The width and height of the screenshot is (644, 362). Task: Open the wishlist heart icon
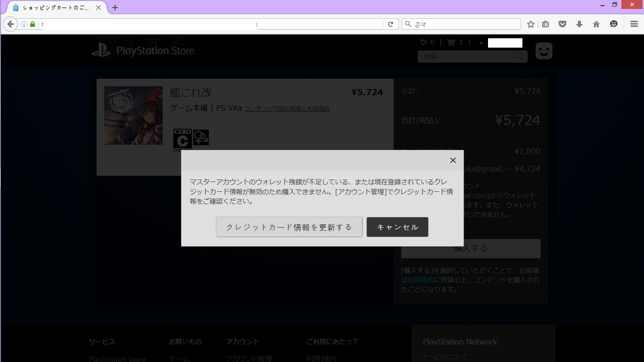[x=423, y=42]
